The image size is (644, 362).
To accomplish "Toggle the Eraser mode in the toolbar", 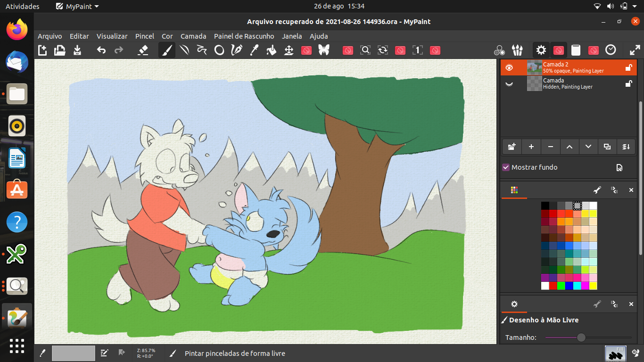I will coord(143,50).
